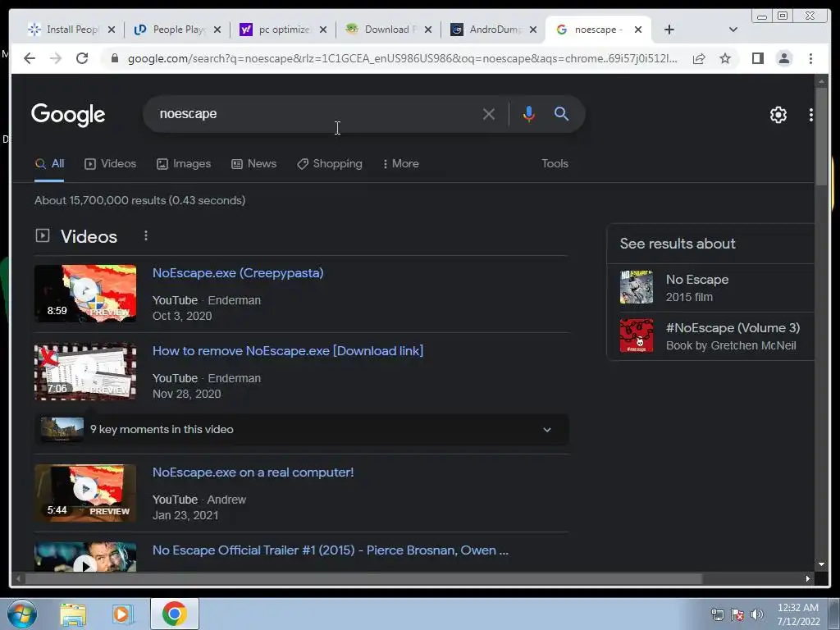Open the Chrome three-dot menu
840x630 pixels.
(810, 58)
